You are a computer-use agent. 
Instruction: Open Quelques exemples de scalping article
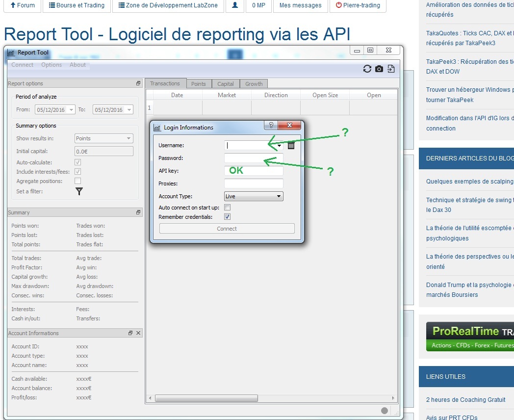click(470, 182)
